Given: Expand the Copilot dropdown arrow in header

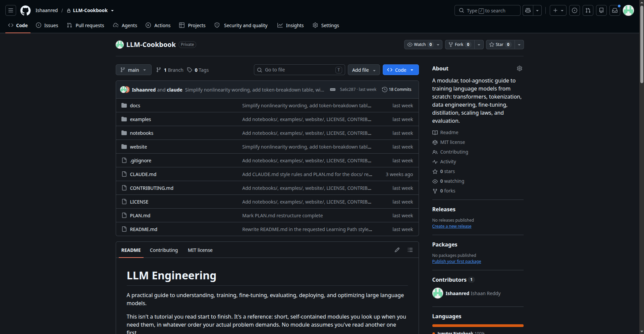Looking at the screenshot, I should click(x=537, y=10).
